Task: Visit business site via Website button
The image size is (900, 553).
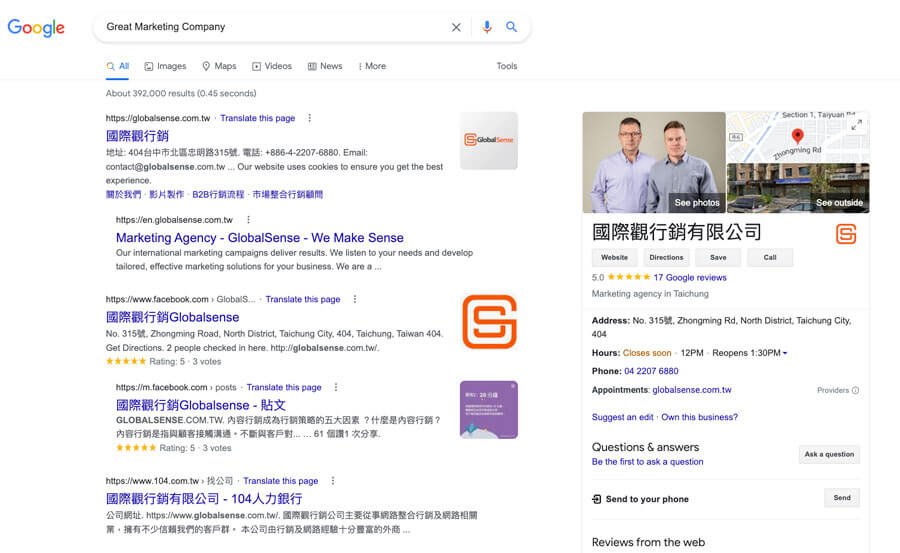Action: coord(614,257)
